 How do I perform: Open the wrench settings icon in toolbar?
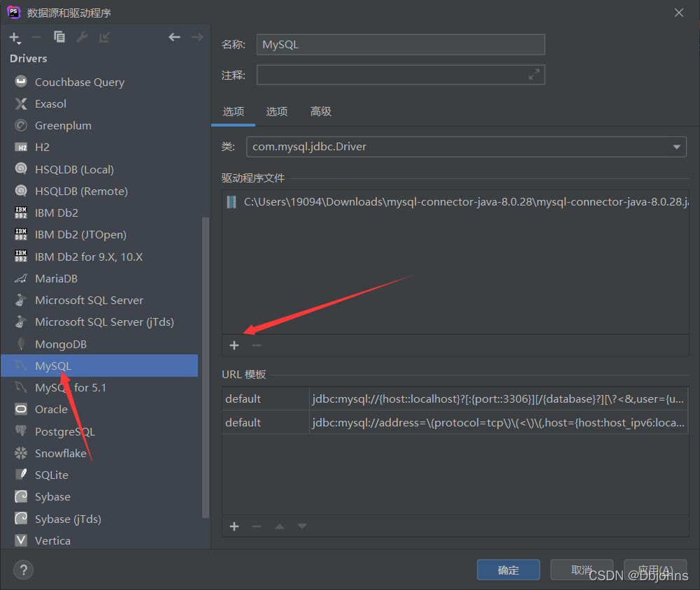pyautogui.click(x=82, y=37)
